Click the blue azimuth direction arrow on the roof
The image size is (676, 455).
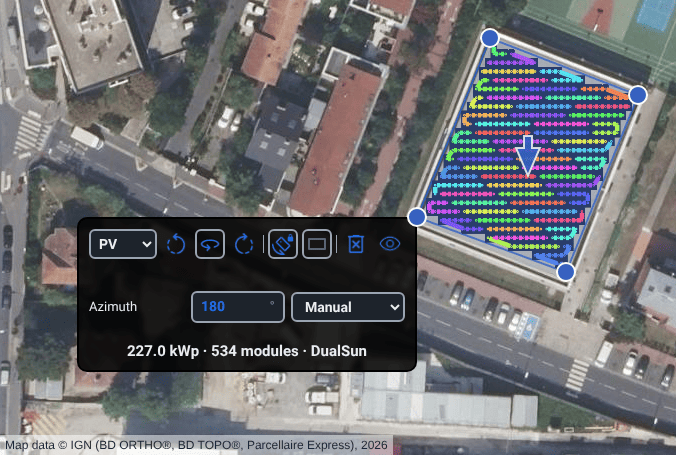(x=528, y=156)
